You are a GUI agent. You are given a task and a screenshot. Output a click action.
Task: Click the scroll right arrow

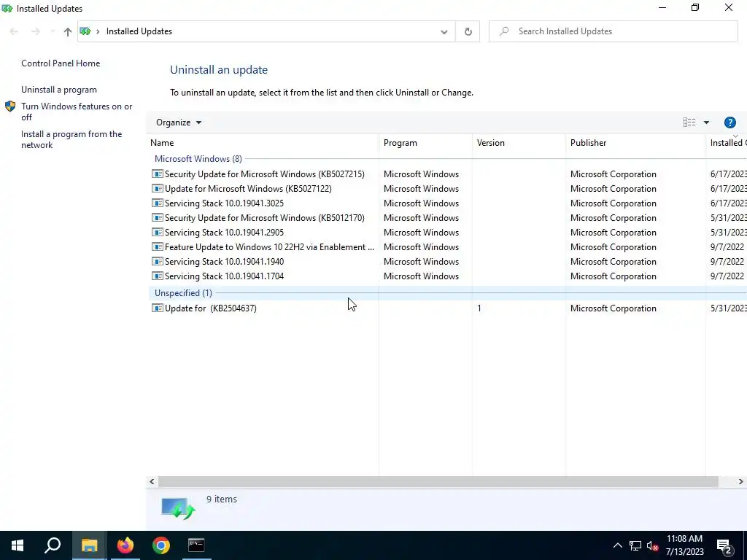click(741, 481)
